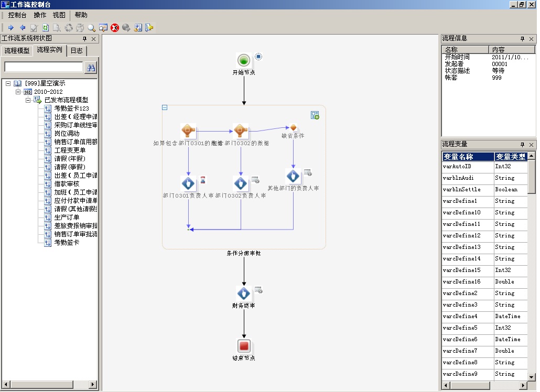Click the 变量类型 column header
Image resolution: width=540 pixels, height=392 pixels.
click(x=511, y=157)
